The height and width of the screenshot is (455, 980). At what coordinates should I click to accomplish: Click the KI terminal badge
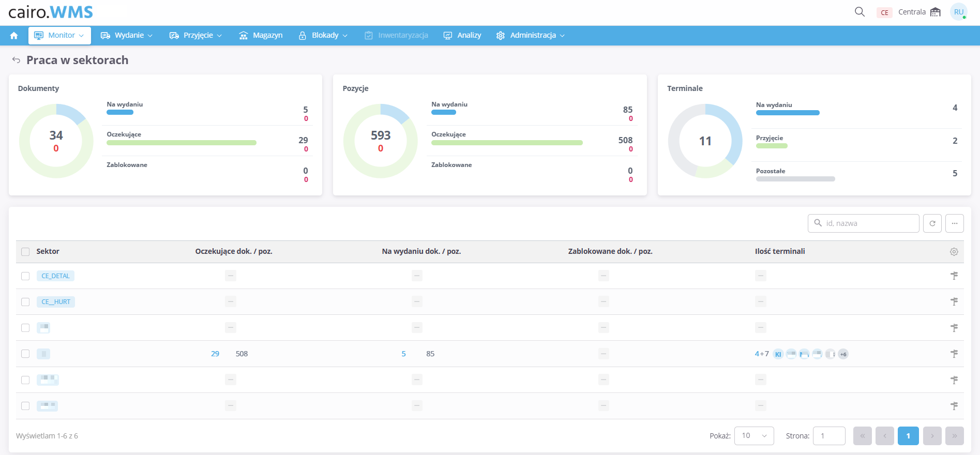[x=778, y=354]
